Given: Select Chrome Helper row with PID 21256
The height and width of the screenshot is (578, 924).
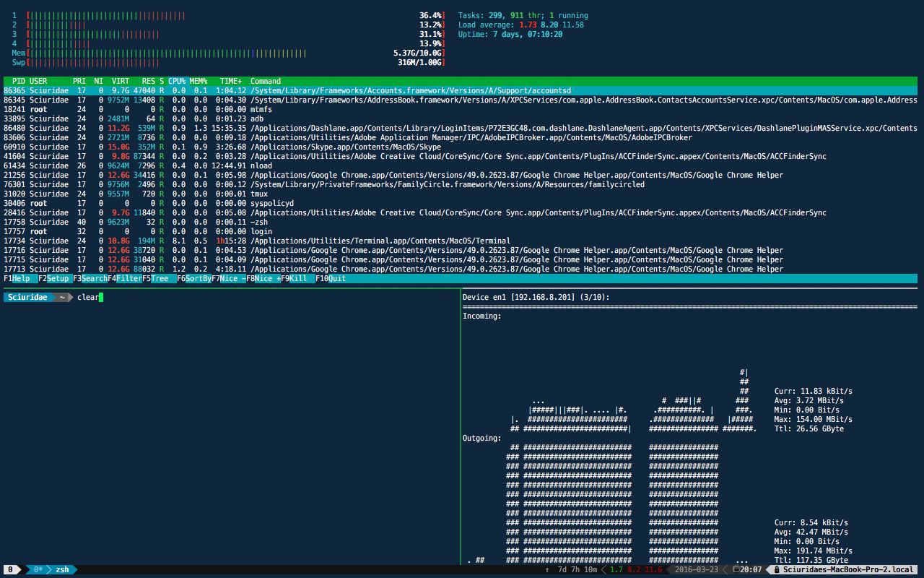Looking at the screenshot, I should pyautogui.click(x=461, y=175).
